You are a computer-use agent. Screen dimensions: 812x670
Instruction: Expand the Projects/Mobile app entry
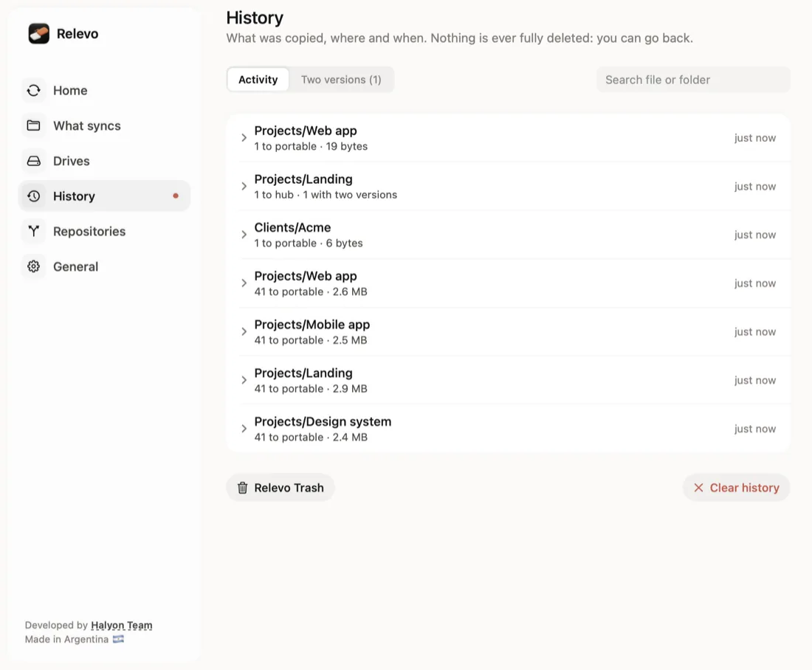coord(244,331)
